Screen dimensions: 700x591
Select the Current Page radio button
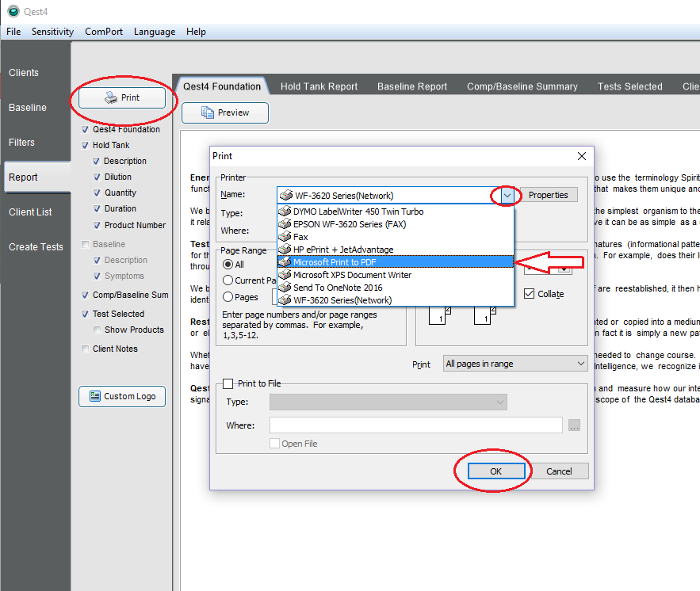228,280
